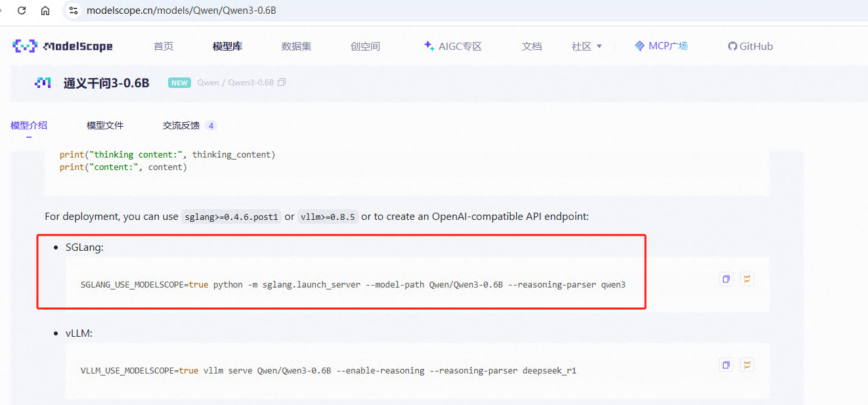
Task: Click the SGLANG_USE_MODELSCOPE=true command text
Action: 144,285
